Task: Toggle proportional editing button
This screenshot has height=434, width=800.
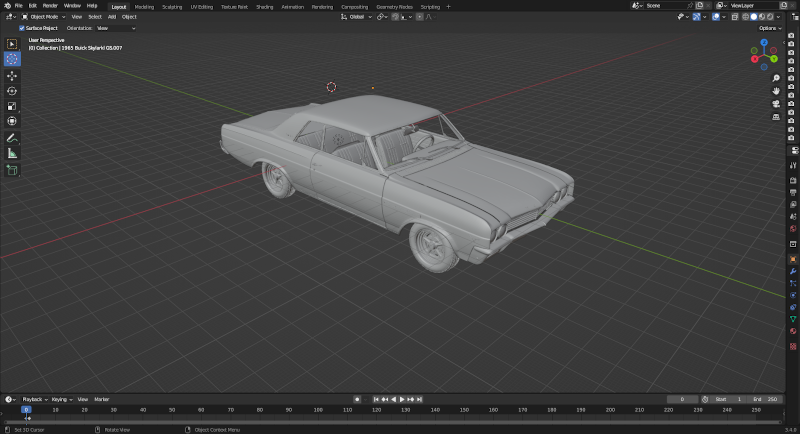Action: (419, 17)
